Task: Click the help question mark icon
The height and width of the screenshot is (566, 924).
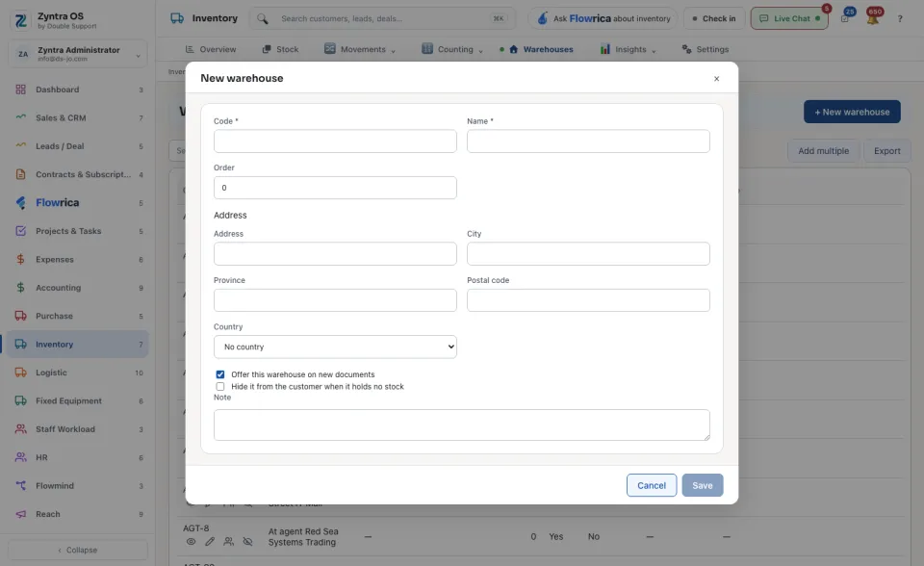Action: click(900, 19)
